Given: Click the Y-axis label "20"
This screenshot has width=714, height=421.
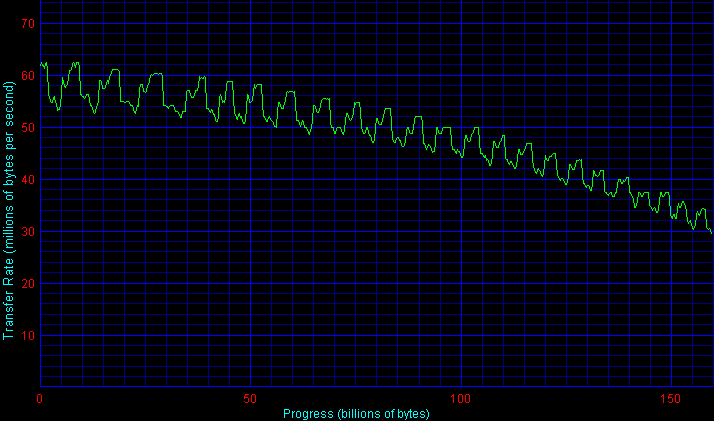Looking at the screenshot, I should click(26, 283).
